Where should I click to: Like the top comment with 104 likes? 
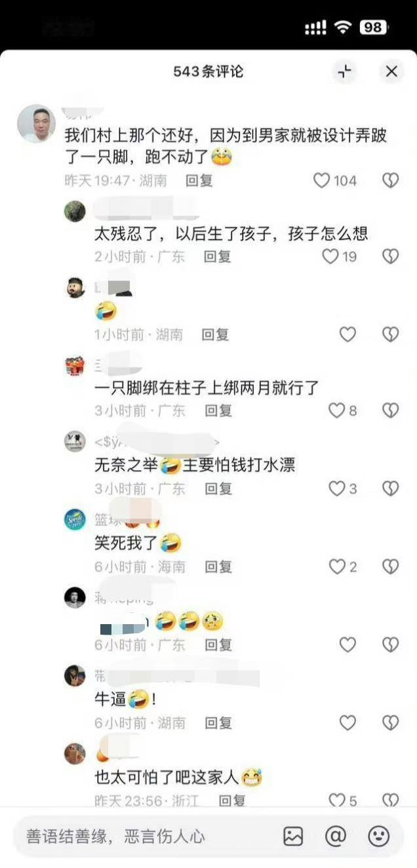(321, 180)
